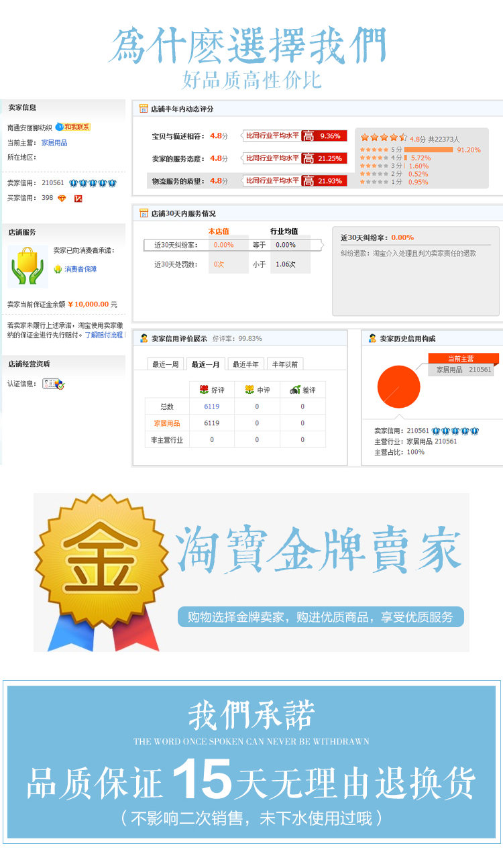Click the black flower 差评 icon
The height and width of the screenshot is (868, 503).
[295, 390]
